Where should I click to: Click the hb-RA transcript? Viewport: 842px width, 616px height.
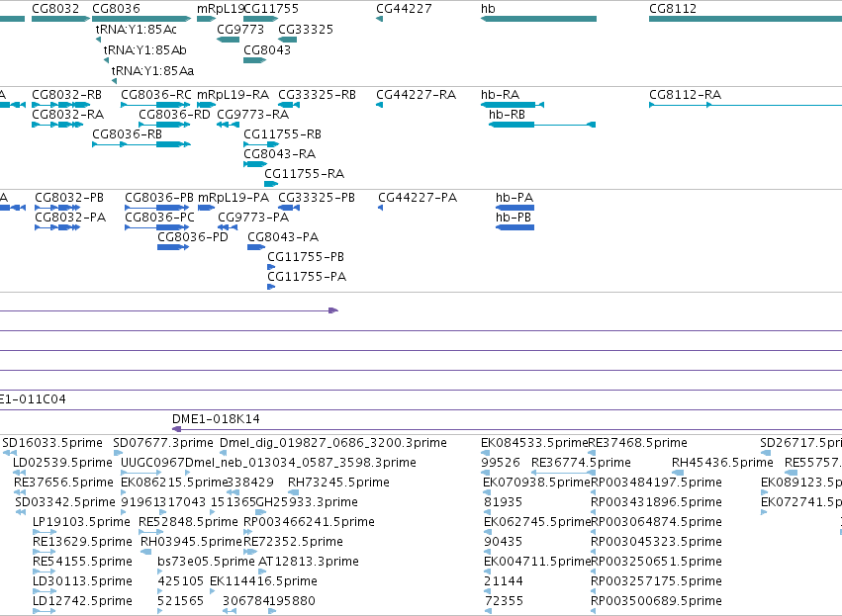pos(513,105)
